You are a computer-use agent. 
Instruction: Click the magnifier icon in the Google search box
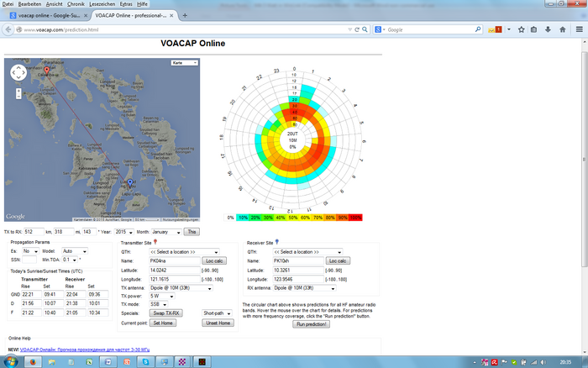pos(478,29)
